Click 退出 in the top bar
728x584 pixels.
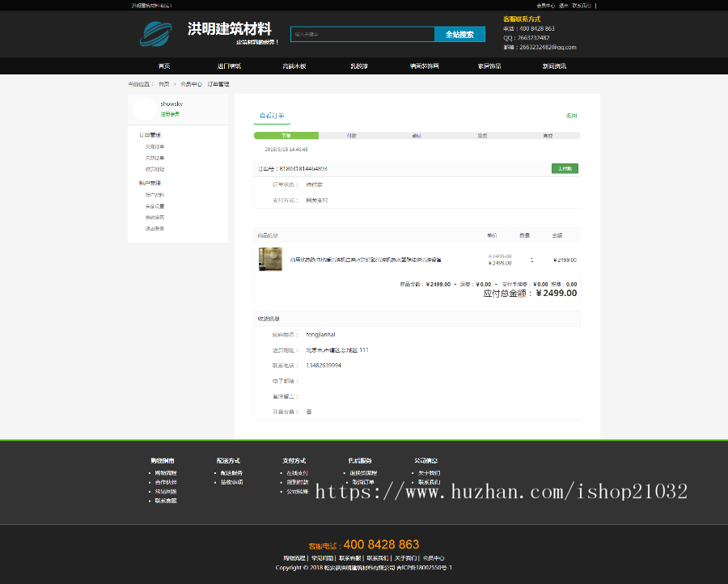(563, 6)
